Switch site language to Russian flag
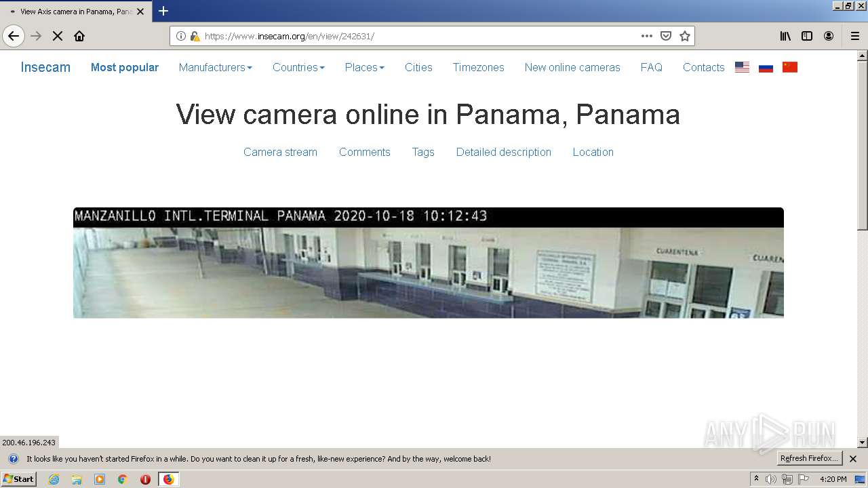Screen dimensions: 868x488 [766, 67]
